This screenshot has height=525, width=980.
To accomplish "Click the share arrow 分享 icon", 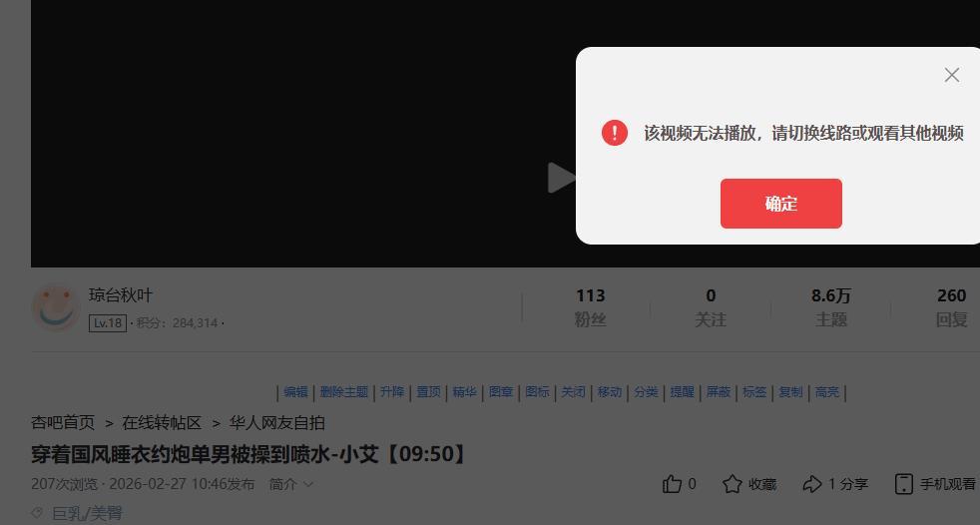I will click(812, 484).
